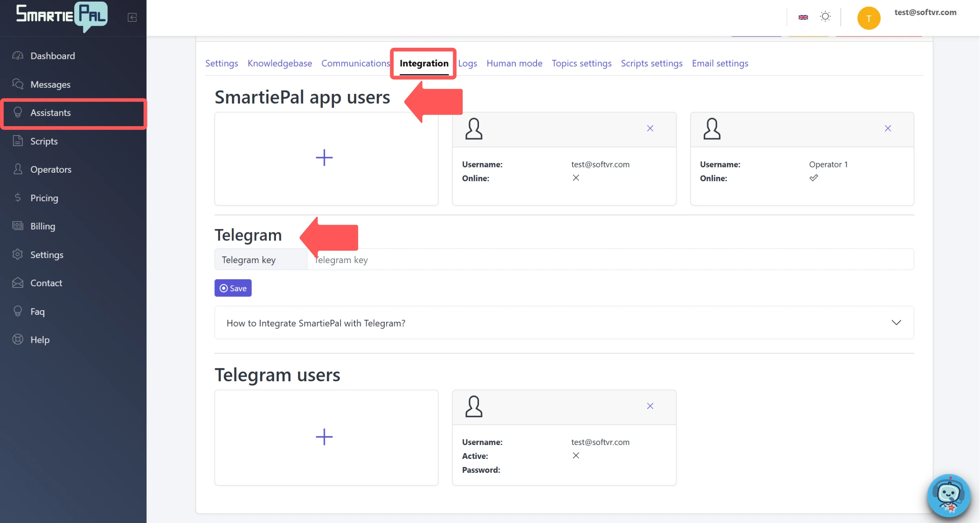980x523 pixels.
Task: Remove Operator 1 from SmartiePal app users
Action: tap(888, 128)
